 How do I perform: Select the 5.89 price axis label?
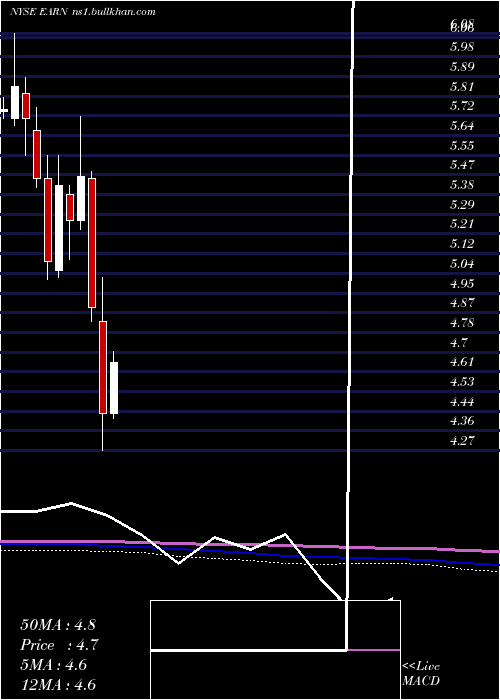tap(462, 67)
